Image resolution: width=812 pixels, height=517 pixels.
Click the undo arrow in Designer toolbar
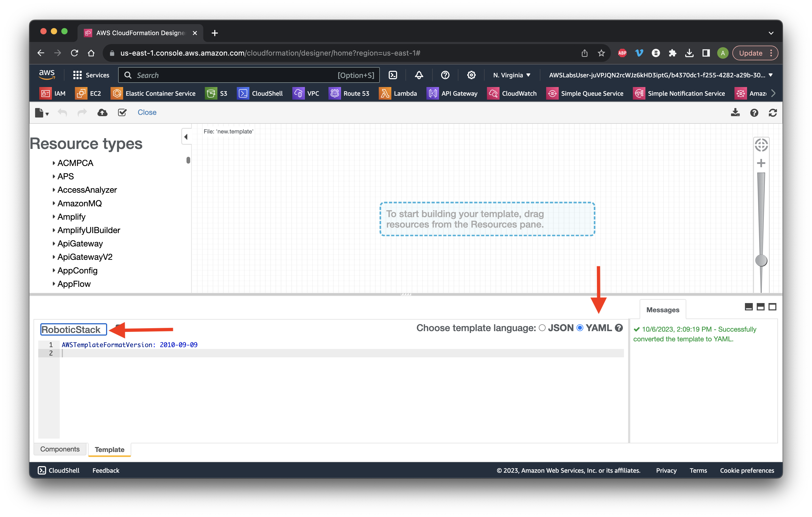62,113
